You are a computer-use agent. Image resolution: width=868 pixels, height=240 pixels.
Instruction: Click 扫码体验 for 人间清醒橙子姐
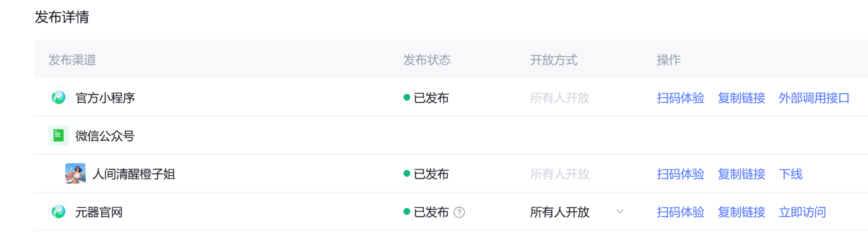[x=680, y=174]
